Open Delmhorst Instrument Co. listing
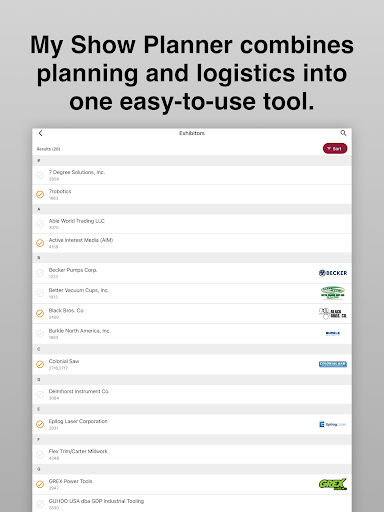The width and height of the screenshot is (384, 512). tap(192, 394)
